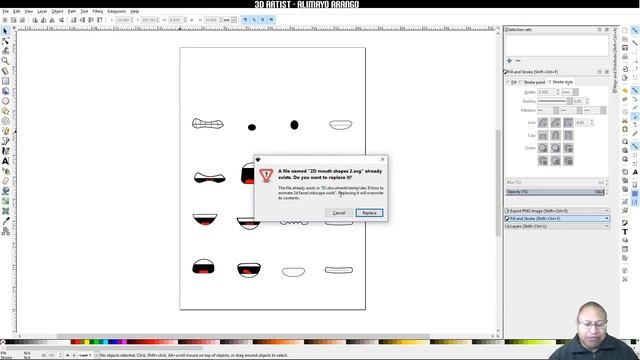Click Replace in the overwrite dialog
This screenshot has width=640, height=360.
pyautogui.click(x=369, y=213)
